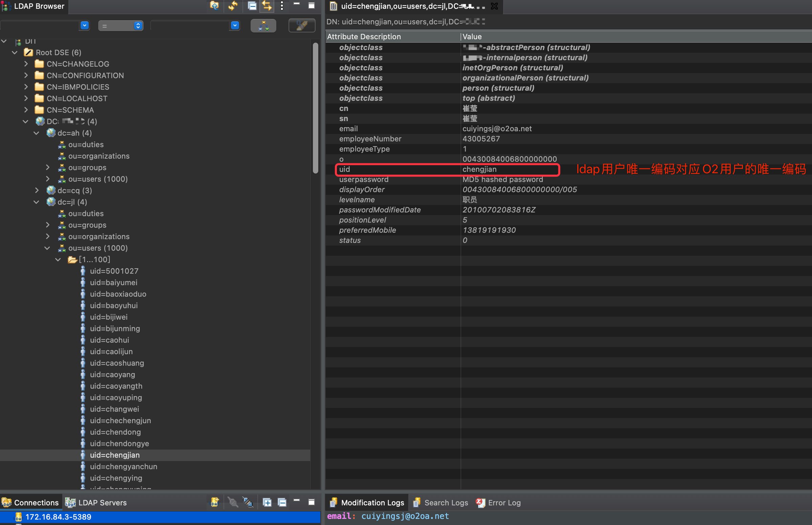Collapse the dc=jl (4) node
Screen dimensions: 812x525
pyautogui.click(x=37, y=202)
